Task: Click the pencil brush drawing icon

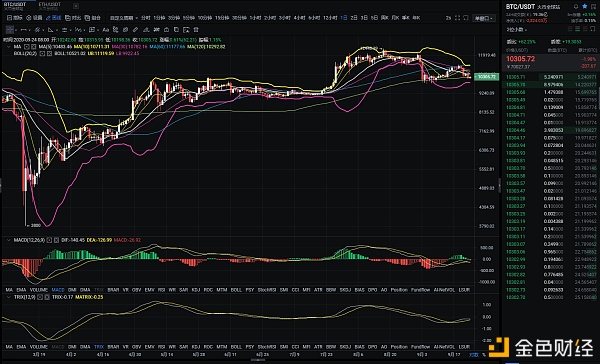Action: point(135,29)
